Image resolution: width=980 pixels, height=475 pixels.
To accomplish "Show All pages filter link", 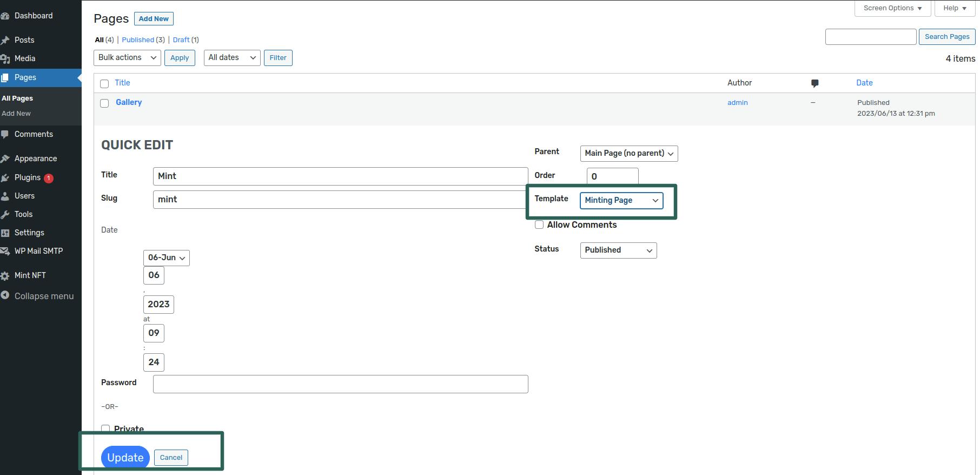I will [99, 39].
